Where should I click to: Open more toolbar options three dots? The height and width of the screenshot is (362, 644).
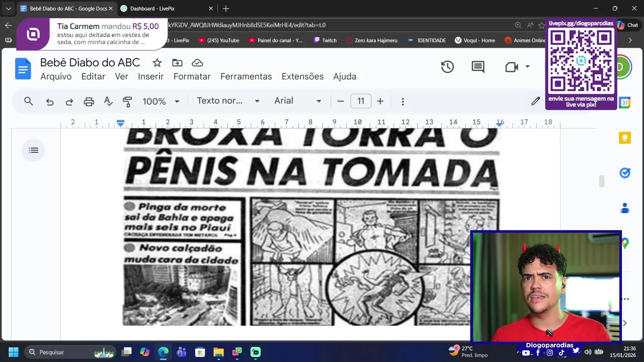point(403,102)
